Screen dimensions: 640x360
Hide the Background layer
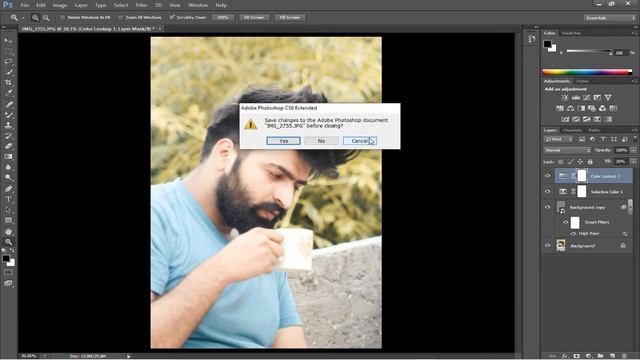(x=548, y=245)
